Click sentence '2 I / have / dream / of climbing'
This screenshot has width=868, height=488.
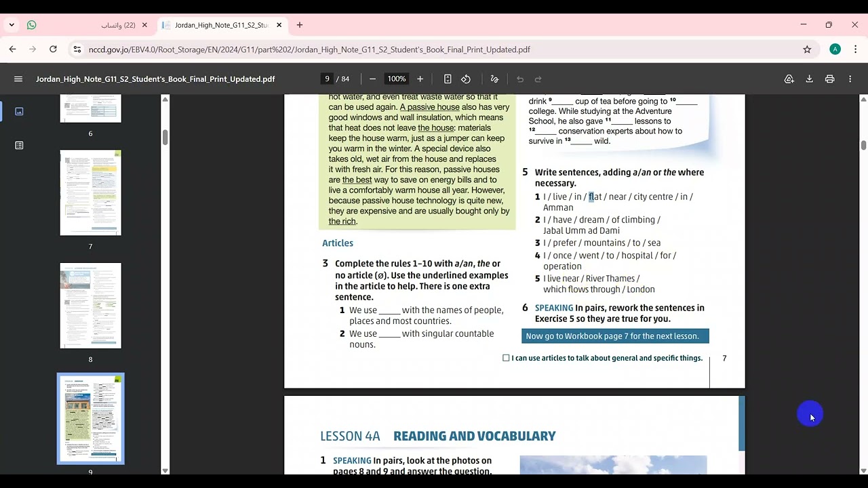click(597, 225)
